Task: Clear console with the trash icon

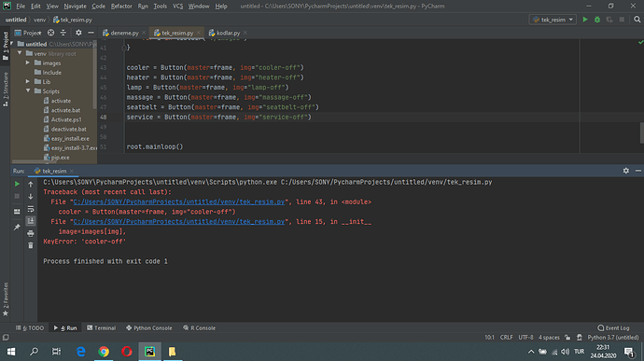Action: pos(31,245)
